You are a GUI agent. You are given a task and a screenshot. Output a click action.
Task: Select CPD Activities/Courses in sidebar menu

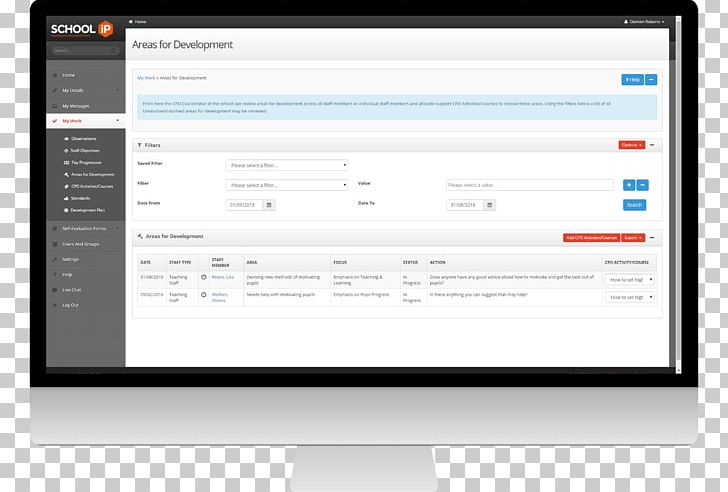pos(92,186)
